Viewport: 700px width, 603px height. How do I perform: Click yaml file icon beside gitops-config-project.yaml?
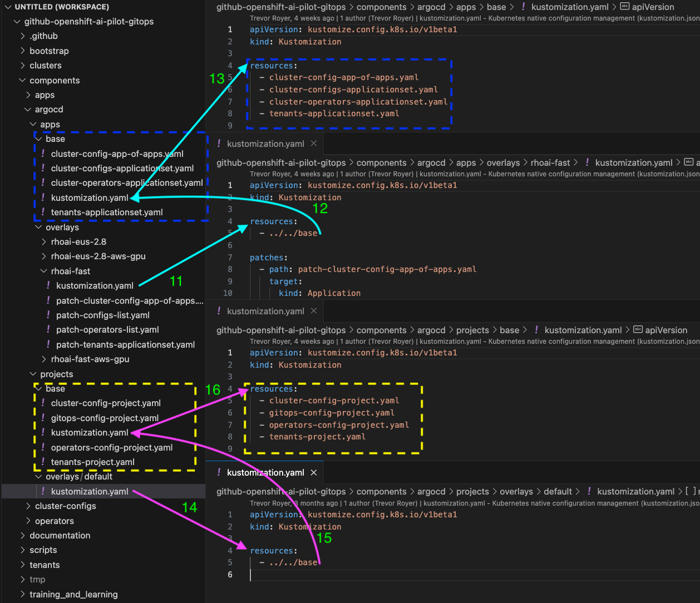[x=43, y=418]
